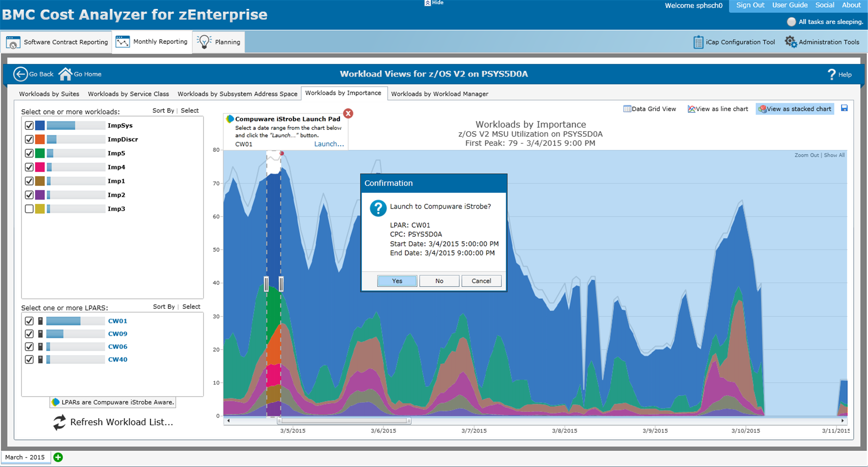Click the green add period icon
This screenshot has width=868, height=467.
58,457
